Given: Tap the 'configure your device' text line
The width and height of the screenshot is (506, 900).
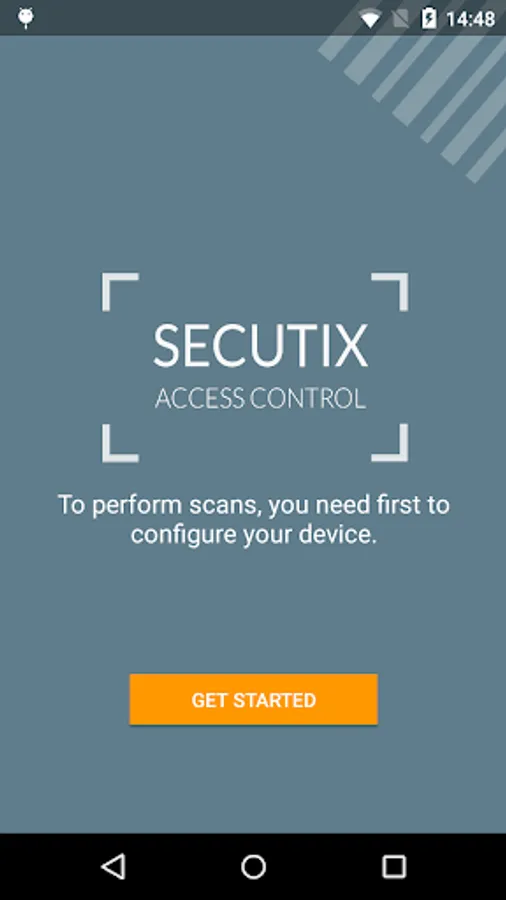Looking at the screenshot, I should (254, 535).
